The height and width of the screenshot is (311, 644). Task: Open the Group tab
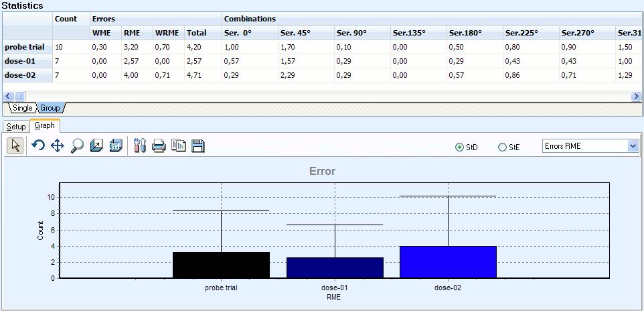pos(50,108)
